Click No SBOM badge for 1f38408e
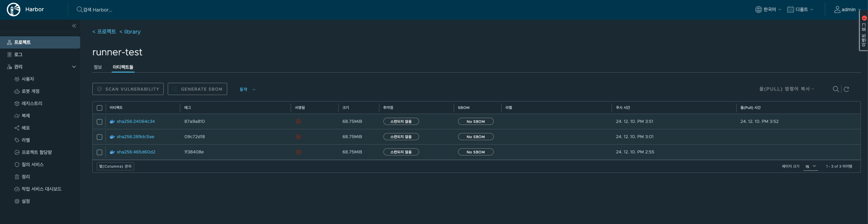Viewport: 868px width, 224px height. coord(476,152)
